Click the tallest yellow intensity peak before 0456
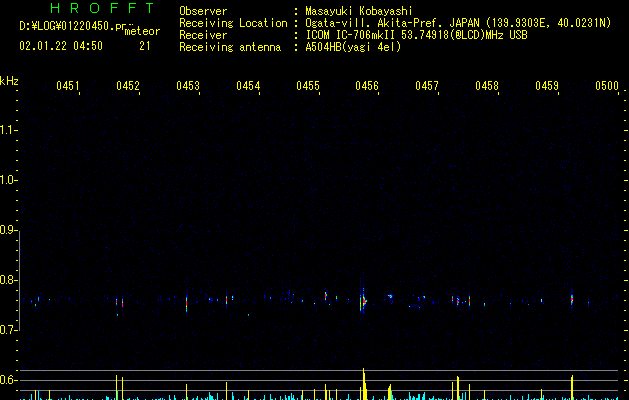The width and height of the screenshot is (629, 400). coord(364,384)
